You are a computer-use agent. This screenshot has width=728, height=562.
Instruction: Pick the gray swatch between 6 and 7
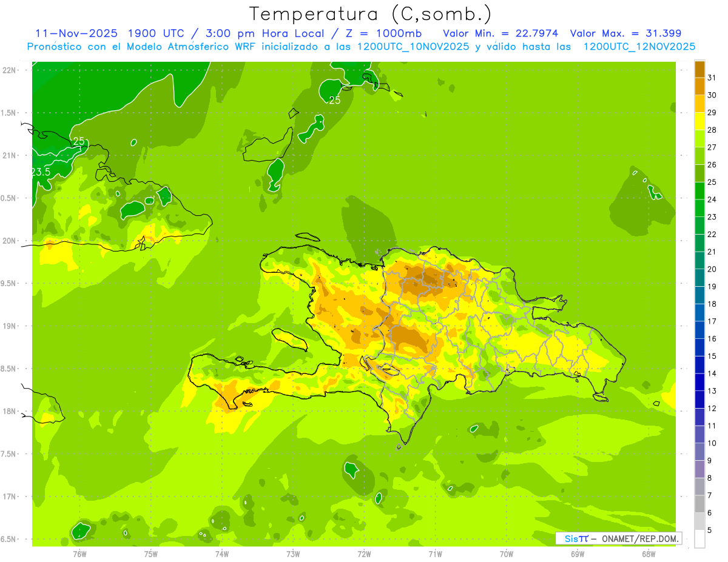click(699, 504)
